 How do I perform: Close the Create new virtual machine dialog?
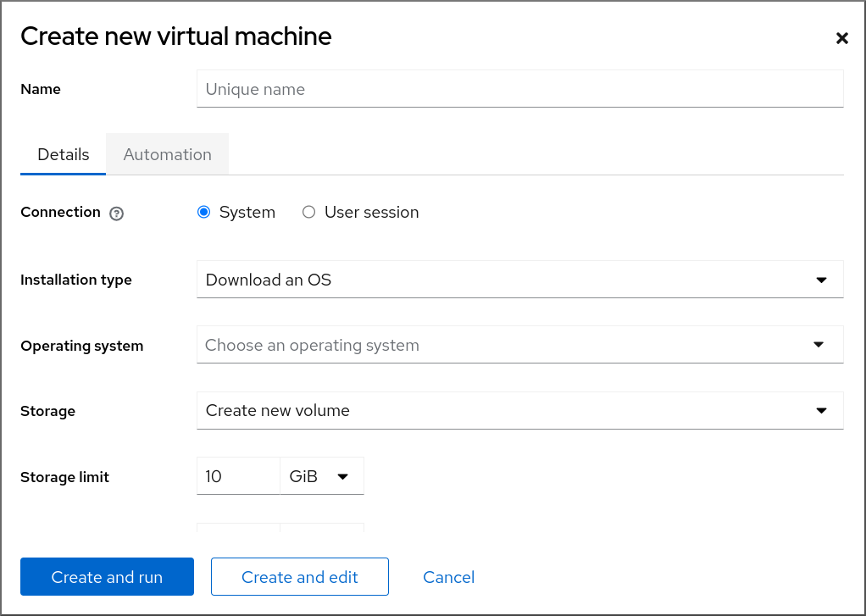click(x=841, y=38)
